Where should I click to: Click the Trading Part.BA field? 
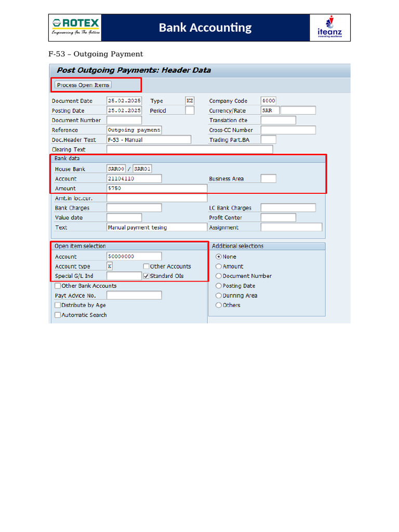[x=269, y=140]
